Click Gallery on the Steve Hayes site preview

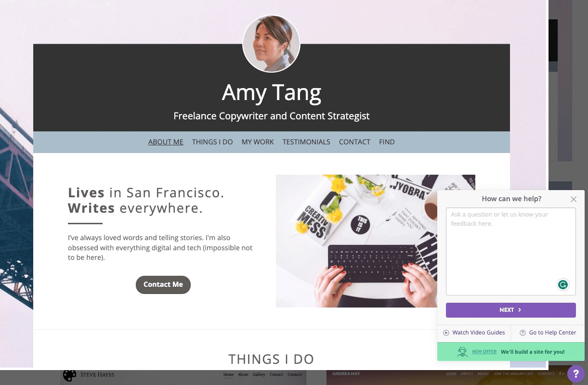259,374
